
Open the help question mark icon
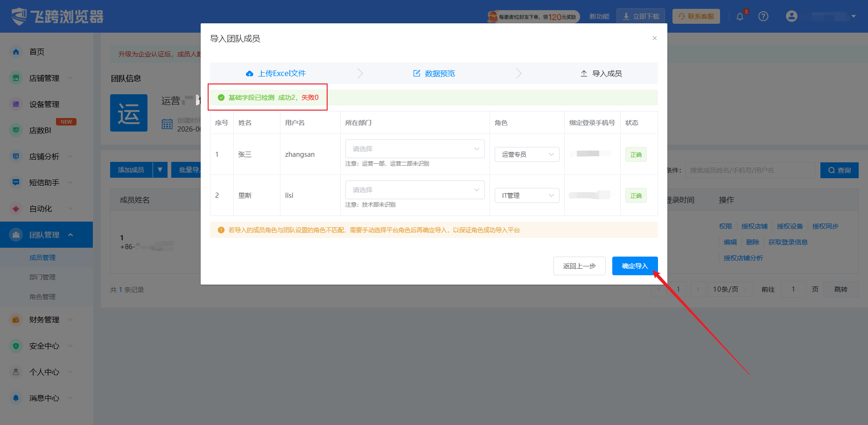(763, 16)
